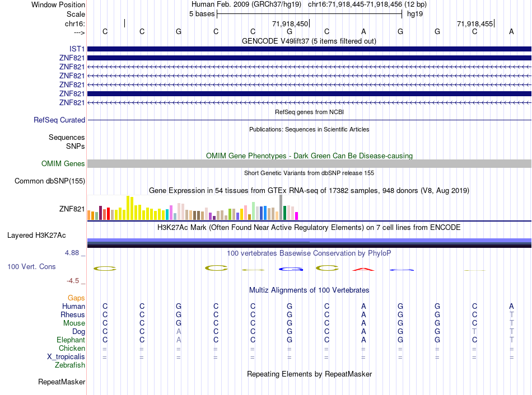Viewport: 532px width, 395px height.
Task: Click the orange Gaps label
Action: coord(76,298)
